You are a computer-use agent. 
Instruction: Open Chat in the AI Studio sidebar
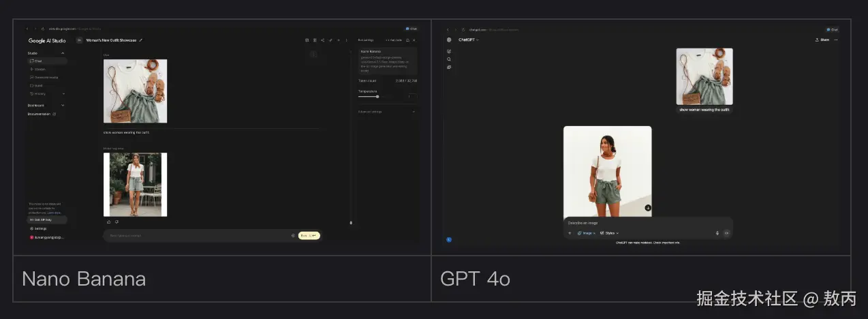(x=47, y=61)
